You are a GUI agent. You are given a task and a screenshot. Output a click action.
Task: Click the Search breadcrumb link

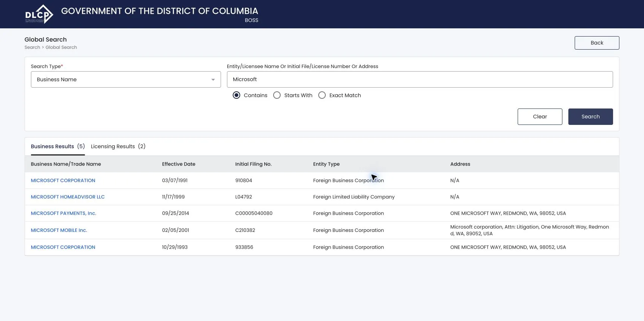point(32,47)
